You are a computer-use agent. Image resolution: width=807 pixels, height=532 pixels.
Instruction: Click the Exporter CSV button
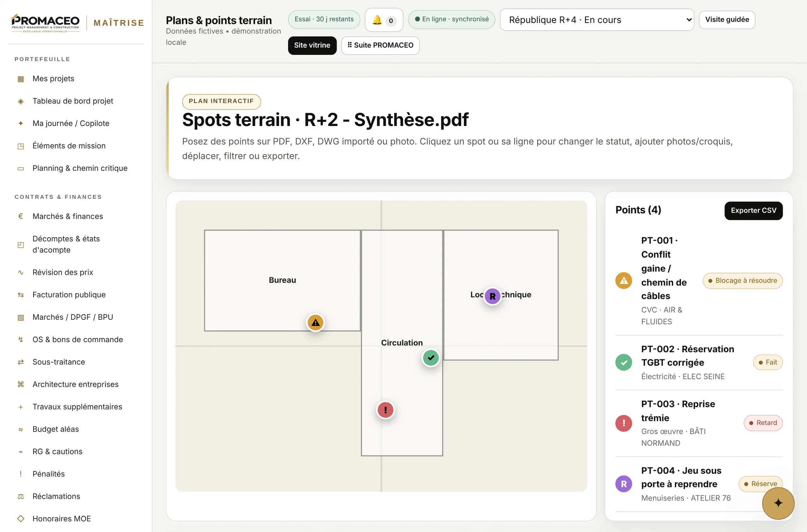[753, 211]
